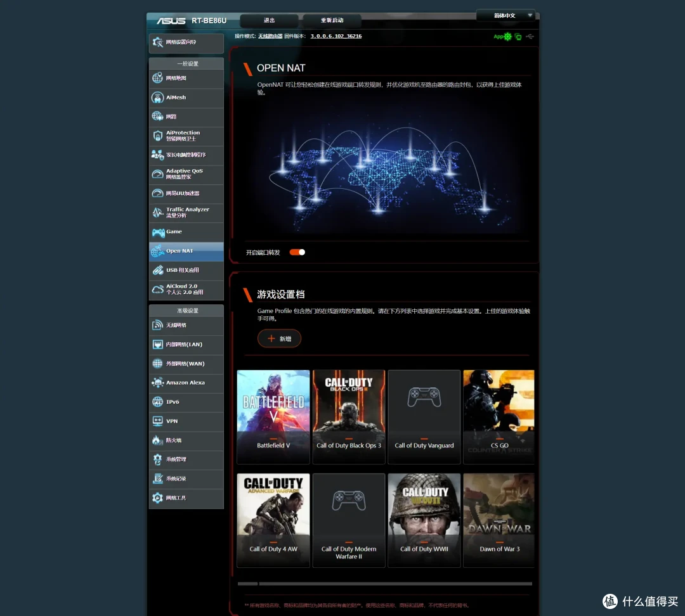Click the 新增 add profile button
The width and height of the screenshot is (685, 616).
(x=279, y=339)
